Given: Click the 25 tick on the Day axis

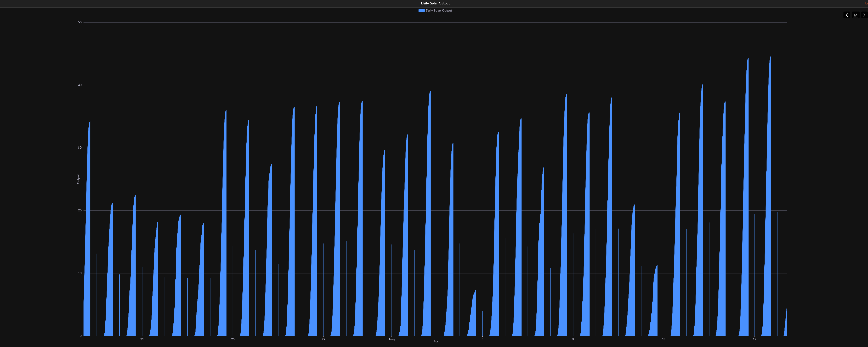Looking at the screenshot, I should pyautogui.click(x=233, y=339).
